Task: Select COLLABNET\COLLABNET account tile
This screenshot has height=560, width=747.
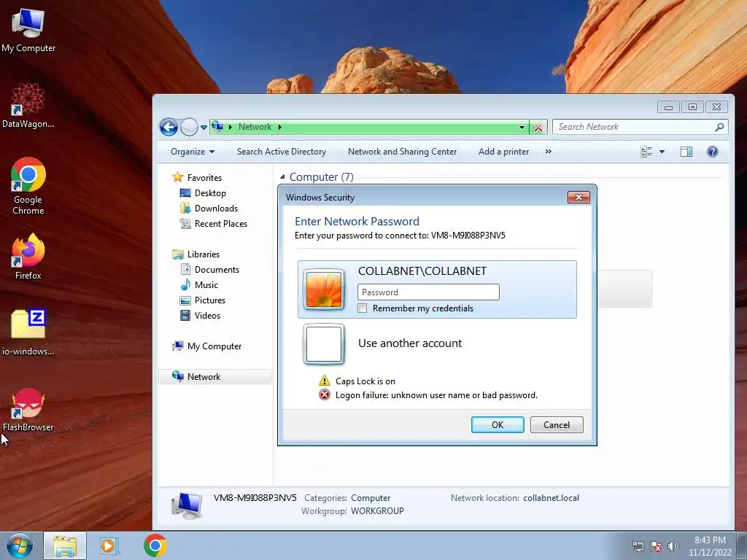Action: coord(437,289)
